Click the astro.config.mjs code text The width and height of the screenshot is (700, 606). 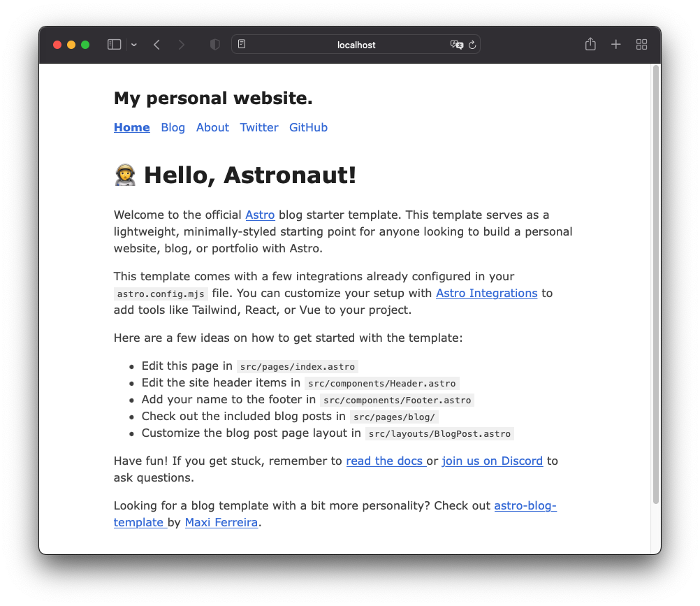pyautogui.click(x=161, y=294)
